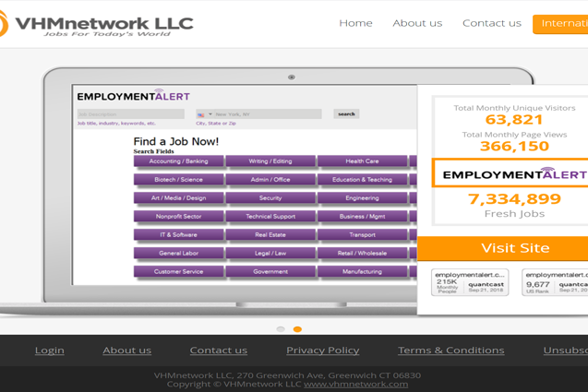Follow the www.vhmnetwork.com link
The width and height of the screenshot is (588, 392).
coord(356,384)
